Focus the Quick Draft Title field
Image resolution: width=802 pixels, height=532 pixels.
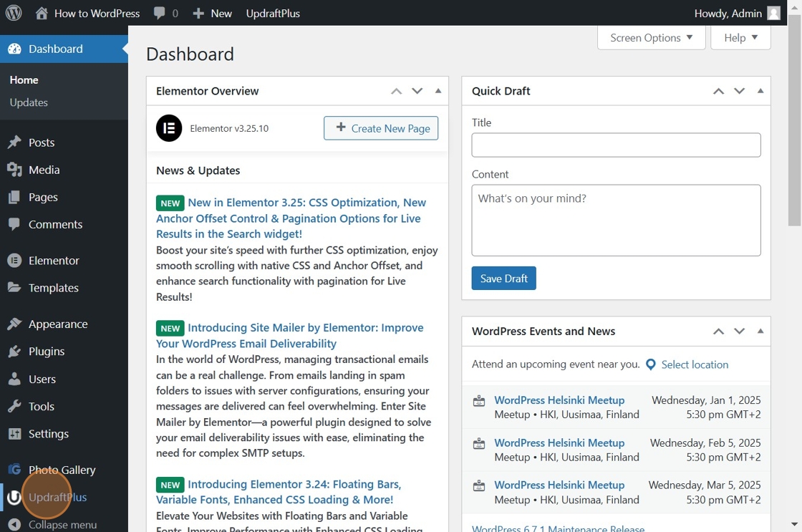(x=617, y=145)
